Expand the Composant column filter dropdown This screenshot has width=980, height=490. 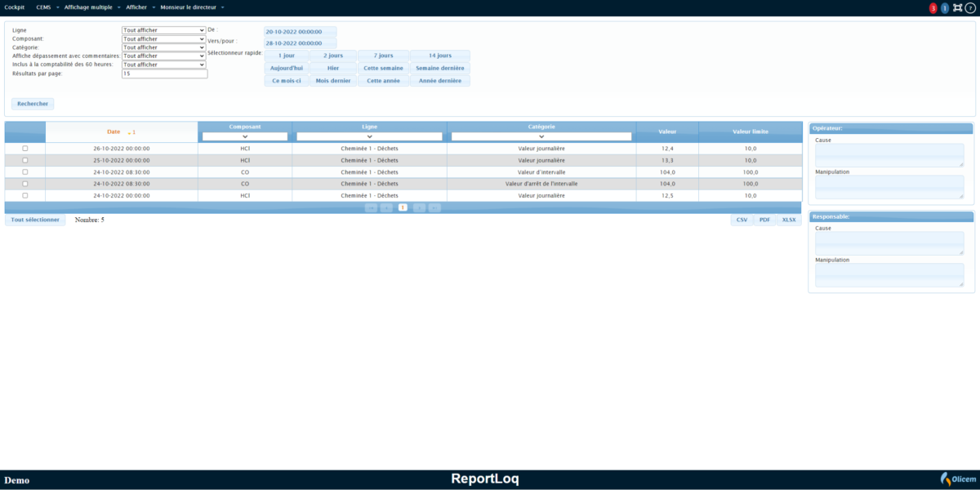[245, 136]
